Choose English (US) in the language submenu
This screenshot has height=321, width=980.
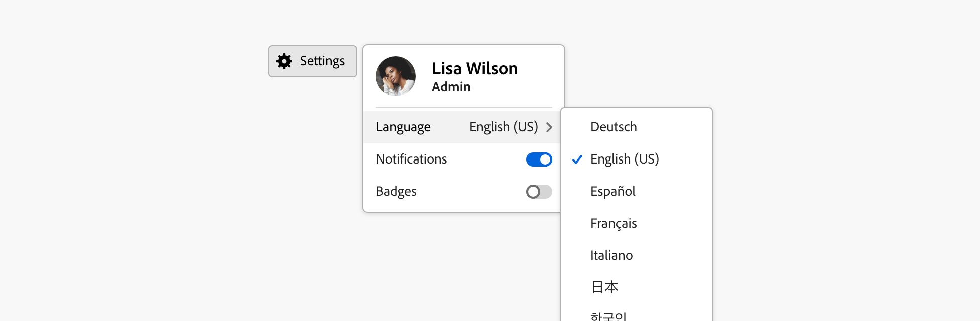[625, 159]
